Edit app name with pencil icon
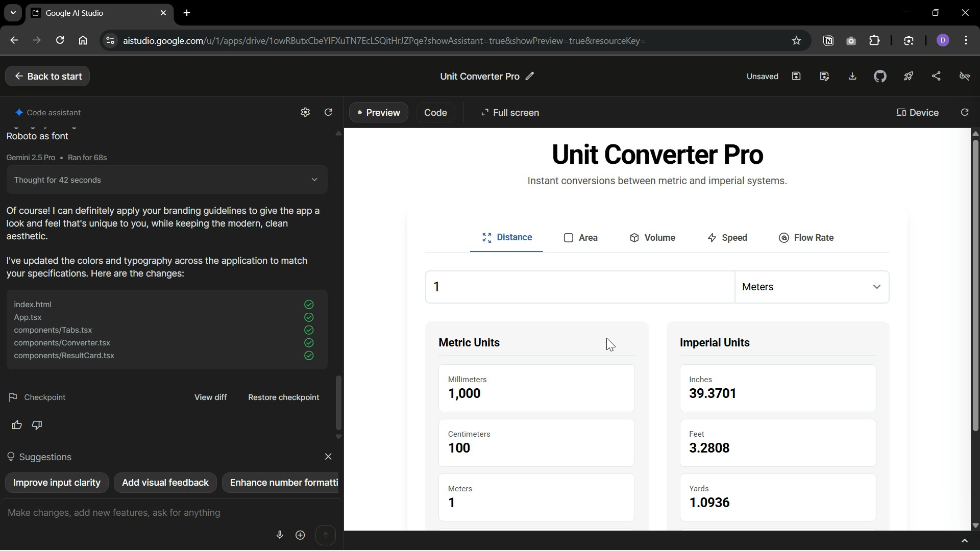This screenshot has width=980, height=551. (530, 77)
